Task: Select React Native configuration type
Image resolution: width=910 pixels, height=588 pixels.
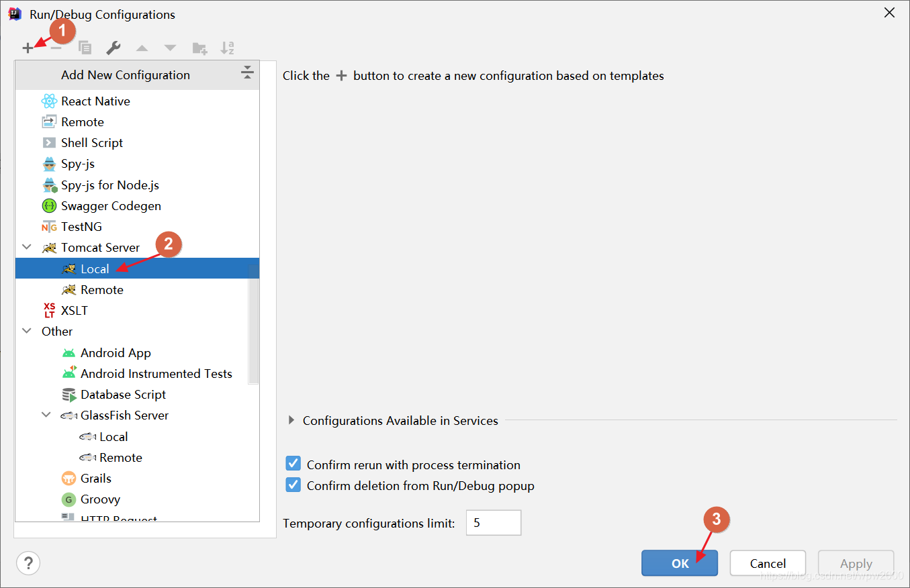Action: [137, 101]
